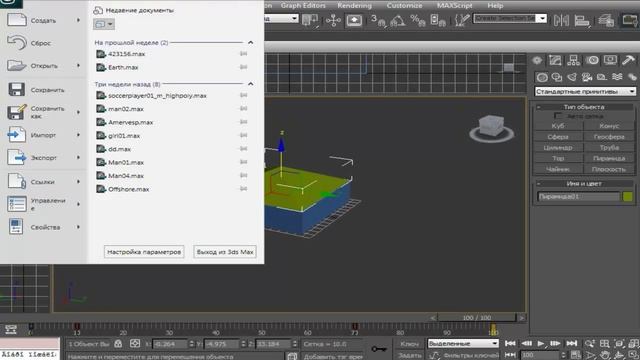
Task: Pin man02.max to the list
Action: (244, 109)
